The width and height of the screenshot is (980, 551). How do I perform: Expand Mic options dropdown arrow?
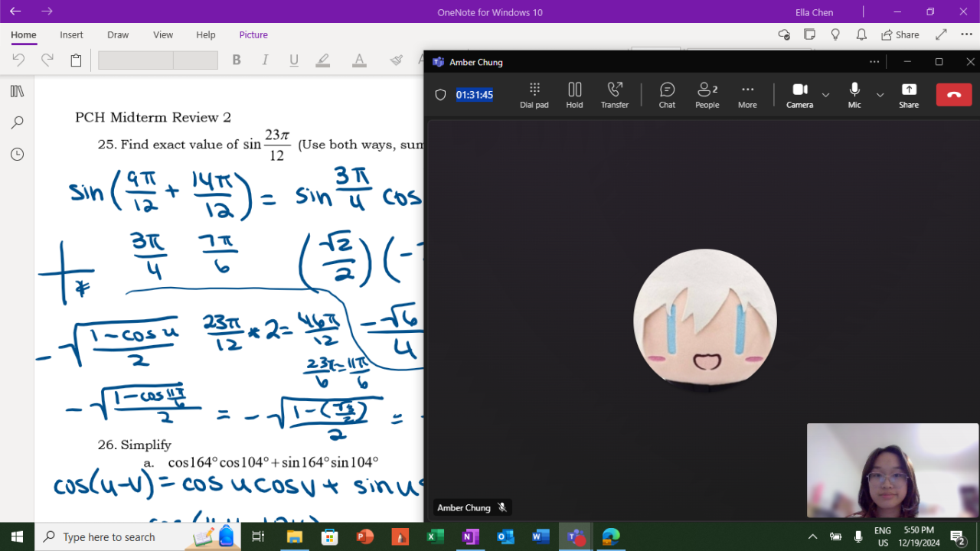(x=880, y=95)
